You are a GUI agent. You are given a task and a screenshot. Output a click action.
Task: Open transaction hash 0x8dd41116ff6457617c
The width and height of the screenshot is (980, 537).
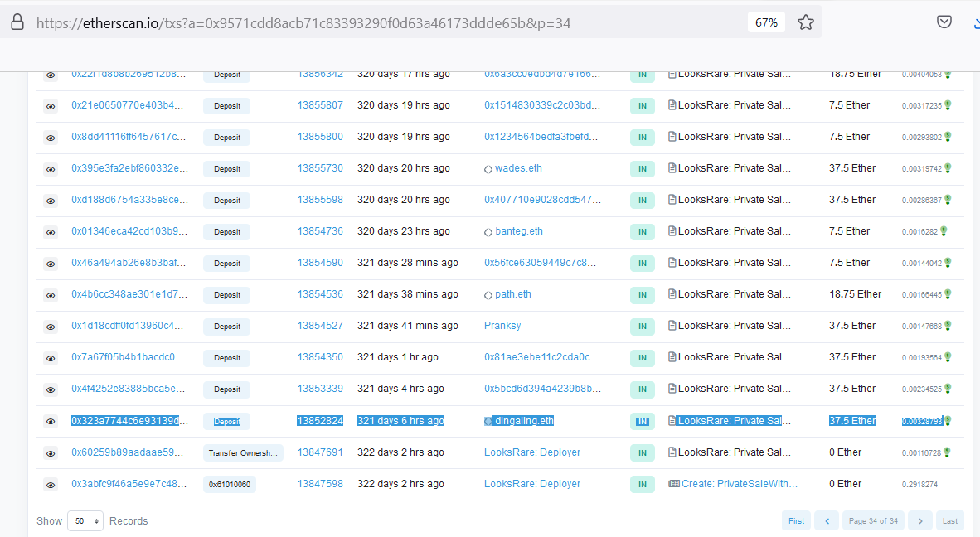pyautogui.click(x=129, y=137)
